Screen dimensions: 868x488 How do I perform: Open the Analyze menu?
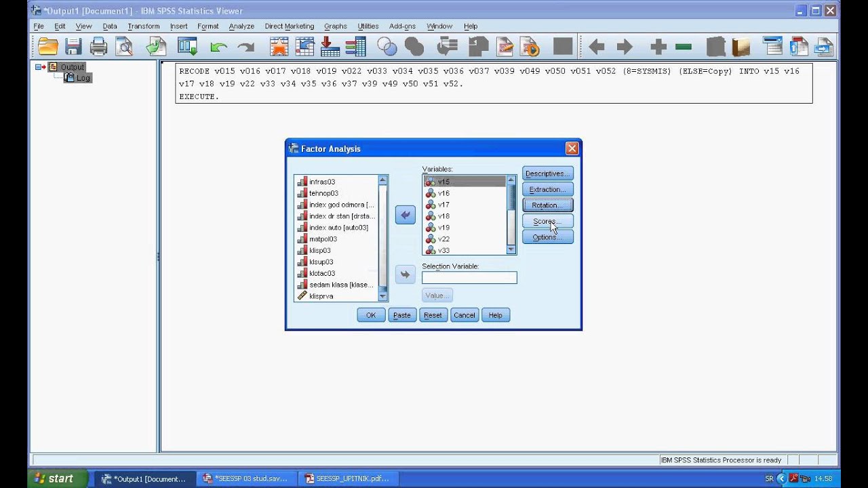241,26
